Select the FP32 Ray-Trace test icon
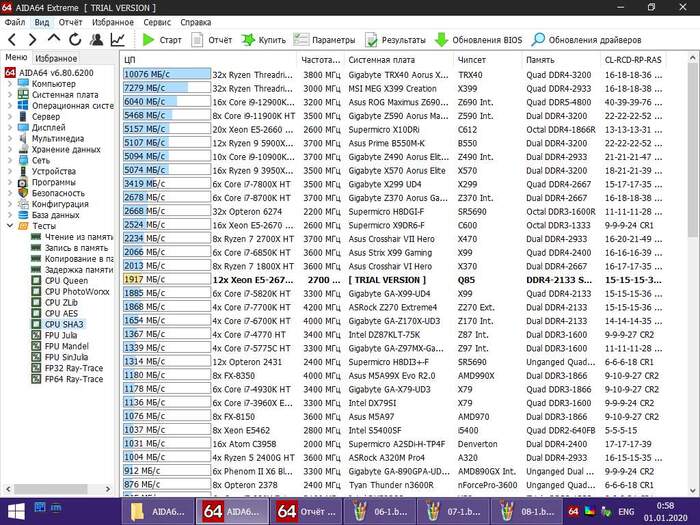 [x=36, y=368]
